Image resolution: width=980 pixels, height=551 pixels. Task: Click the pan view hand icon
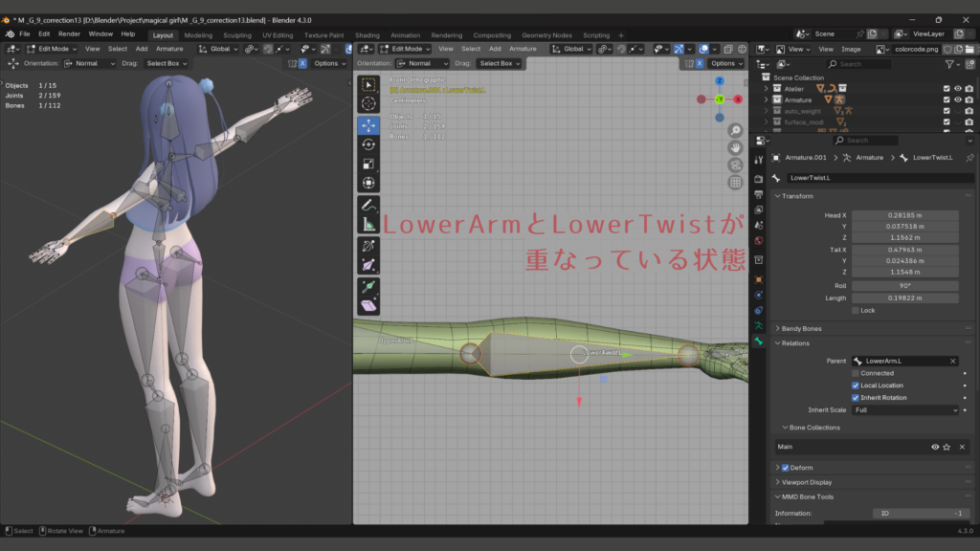pos(735,147)
